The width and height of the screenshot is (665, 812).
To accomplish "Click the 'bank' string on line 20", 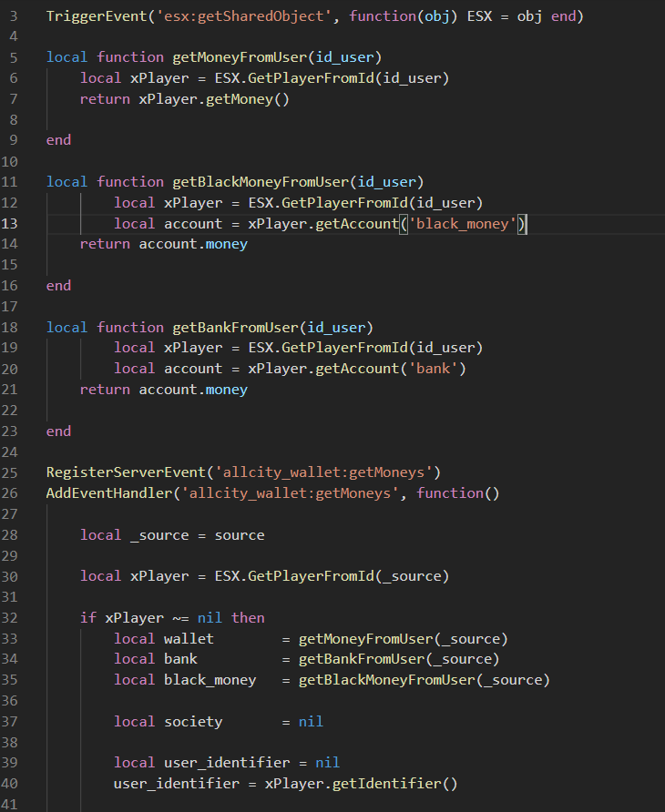I will point(433,369).
